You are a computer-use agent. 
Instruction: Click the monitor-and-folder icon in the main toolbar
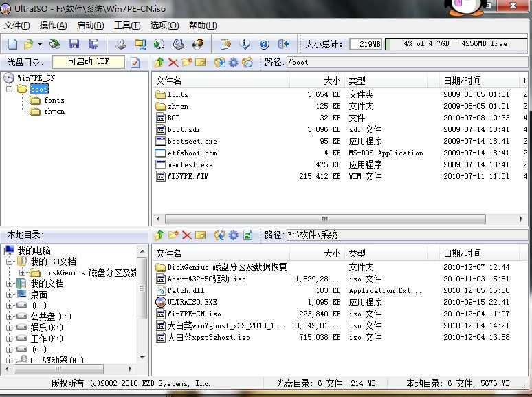[x=140, y=44]
